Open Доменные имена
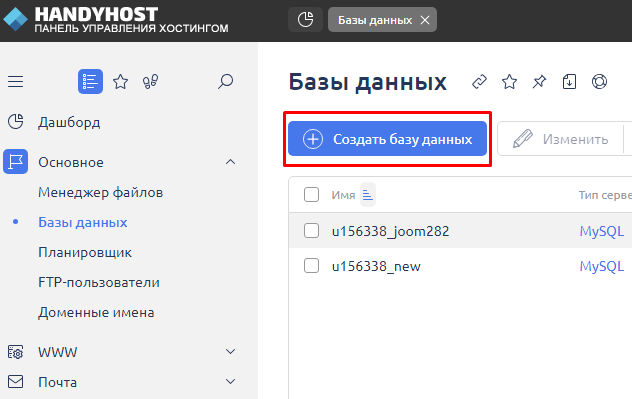632x399 pixels. pos(96,312)
